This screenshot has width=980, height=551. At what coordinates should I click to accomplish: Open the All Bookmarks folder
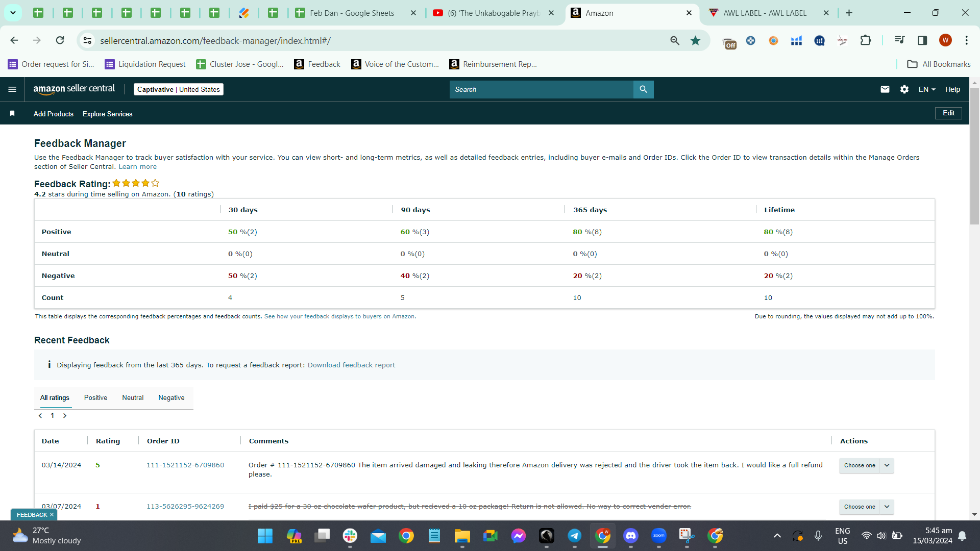tap(939, 64)
